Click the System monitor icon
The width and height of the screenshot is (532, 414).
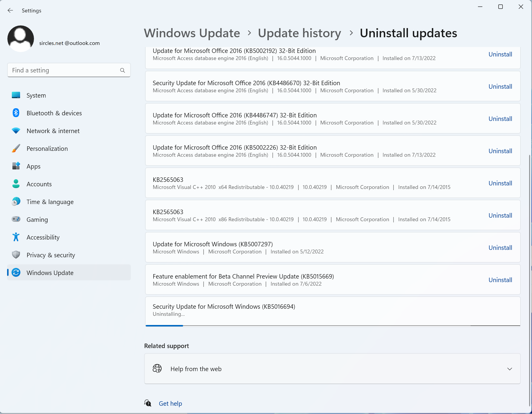click(x=16, y=95)
